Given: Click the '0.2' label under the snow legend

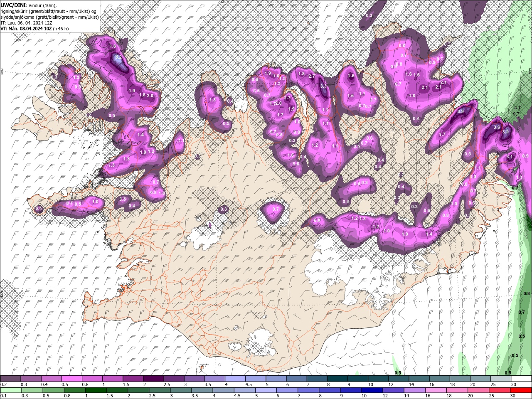Looking at the screenshot, I should click(3, 384).
